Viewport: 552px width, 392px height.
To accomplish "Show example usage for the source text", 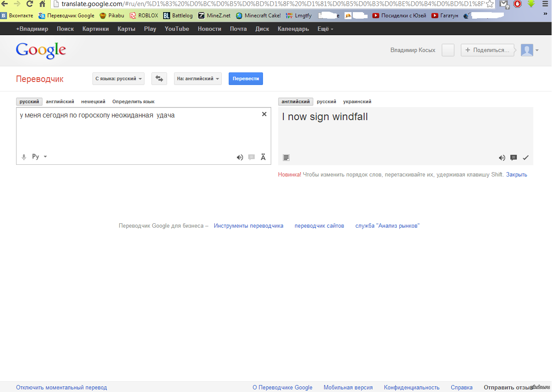I will [x=251, y=157].
